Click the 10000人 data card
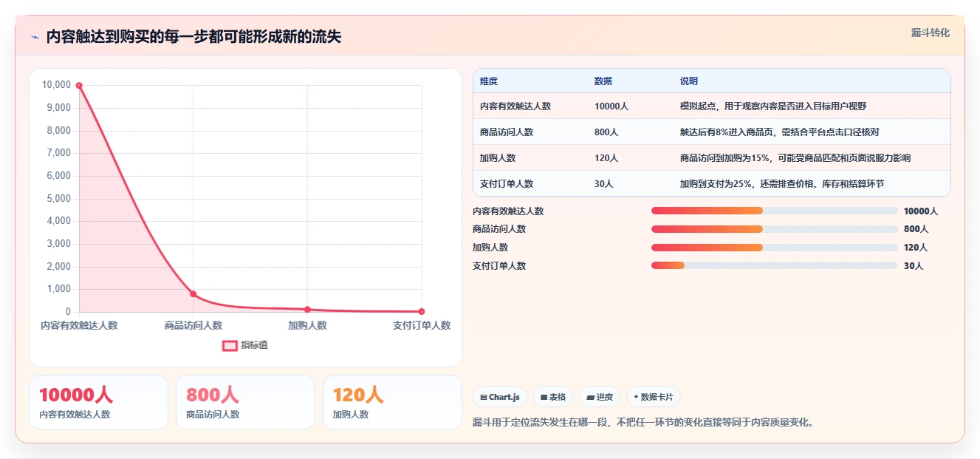This screenshot has width=980, height=459. [x=98, y=402]
